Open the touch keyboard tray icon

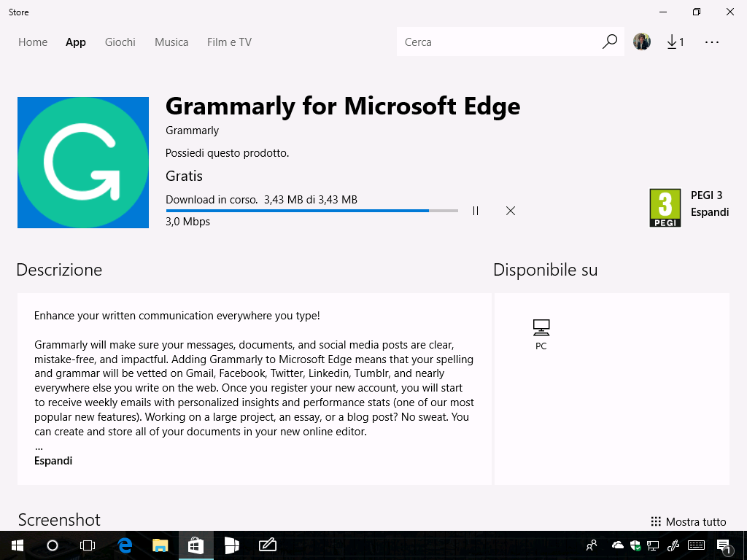697,545
